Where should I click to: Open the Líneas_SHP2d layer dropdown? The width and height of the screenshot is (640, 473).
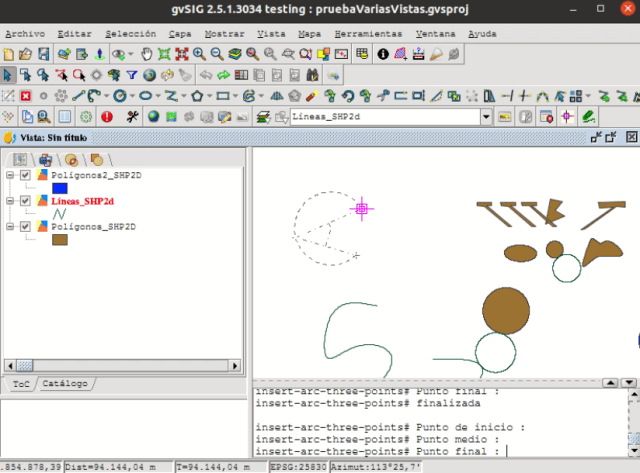pos(486,117)
